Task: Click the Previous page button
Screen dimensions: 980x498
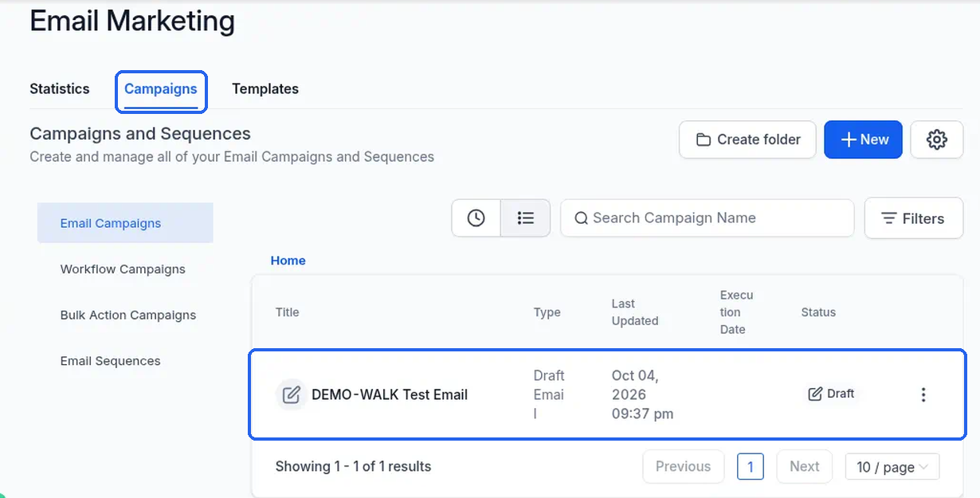Action: (x=683, y=467)
